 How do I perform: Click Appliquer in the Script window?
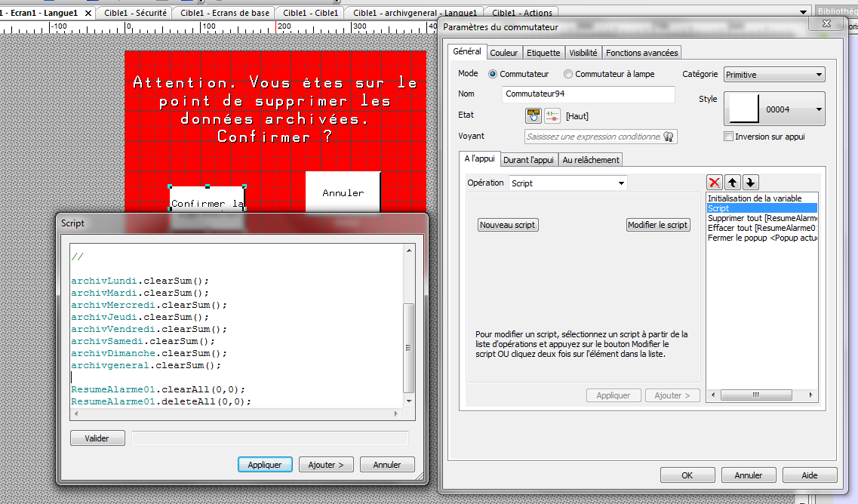tap(265, 465)
